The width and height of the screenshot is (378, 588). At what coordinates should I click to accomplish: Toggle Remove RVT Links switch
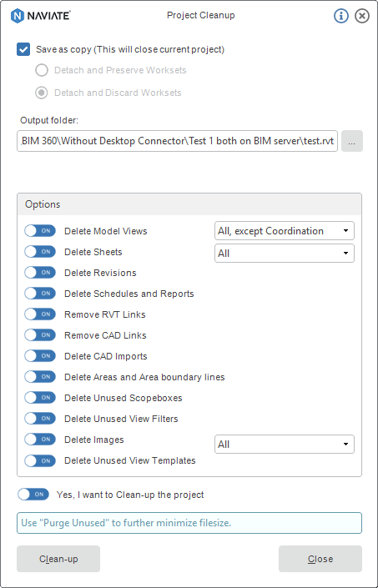(40, 314)
